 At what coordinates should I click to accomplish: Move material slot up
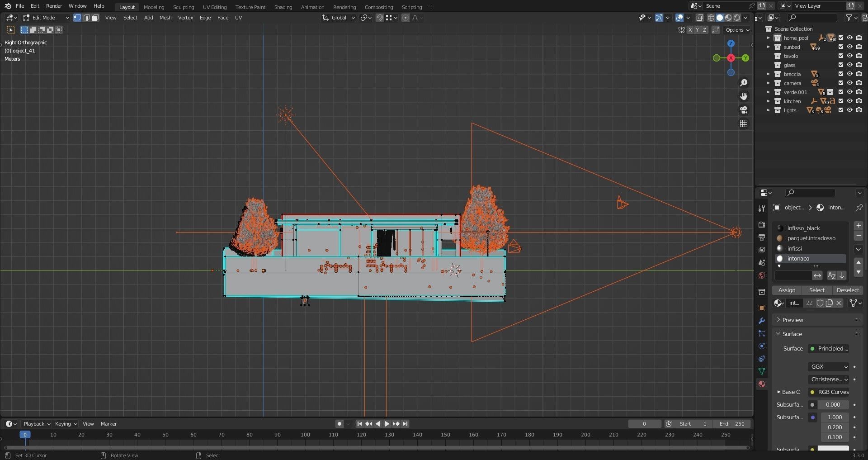pos(858,262)
